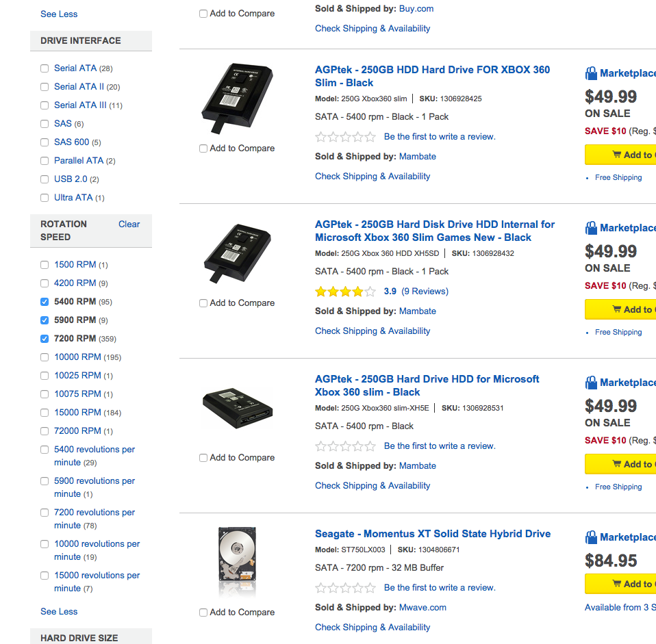Screen dimensions: 656x644
Task: Uncheck the 7200 RPM filter
Action: tap(45, 339)
